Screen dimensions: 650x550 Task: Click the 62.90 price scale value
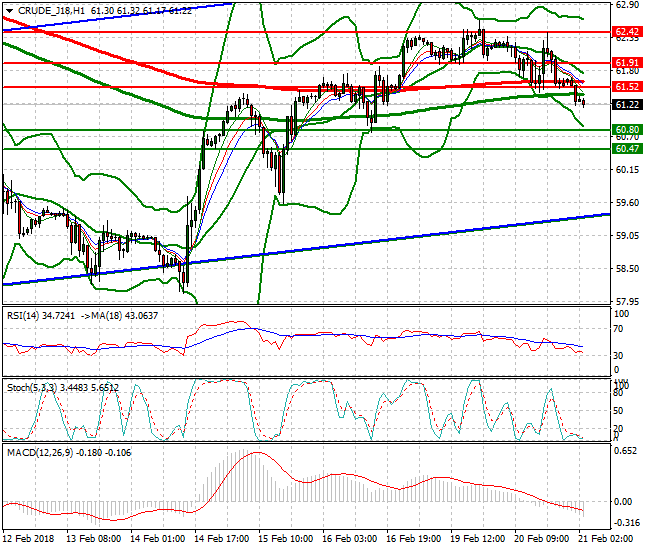(627, 5)
